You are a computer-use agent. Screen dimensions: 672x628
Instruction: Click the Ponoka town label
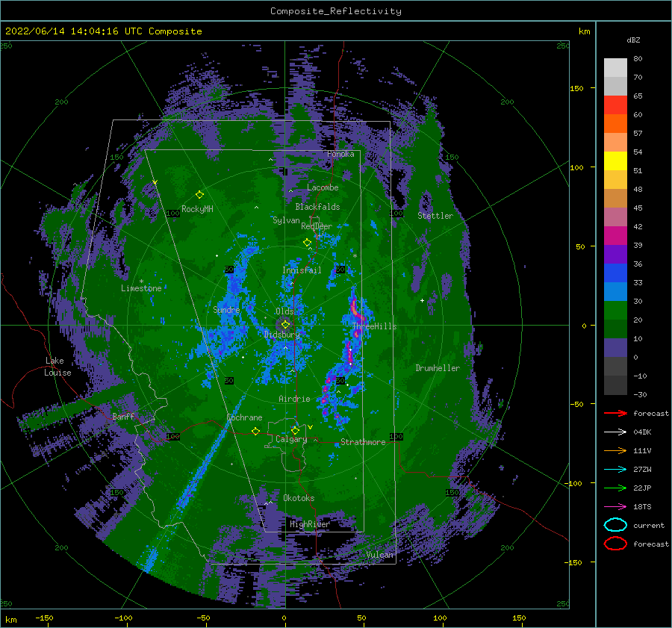[x=340, y=154]
